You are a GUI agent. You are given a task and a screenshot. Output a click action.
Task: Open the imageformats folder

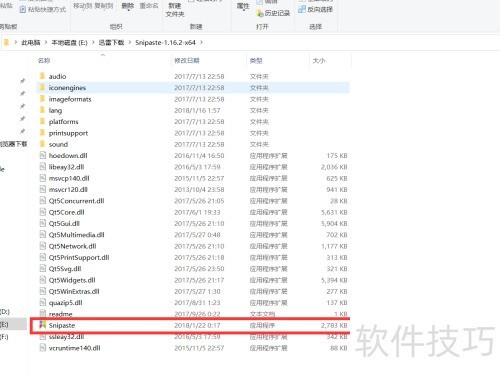70,99
